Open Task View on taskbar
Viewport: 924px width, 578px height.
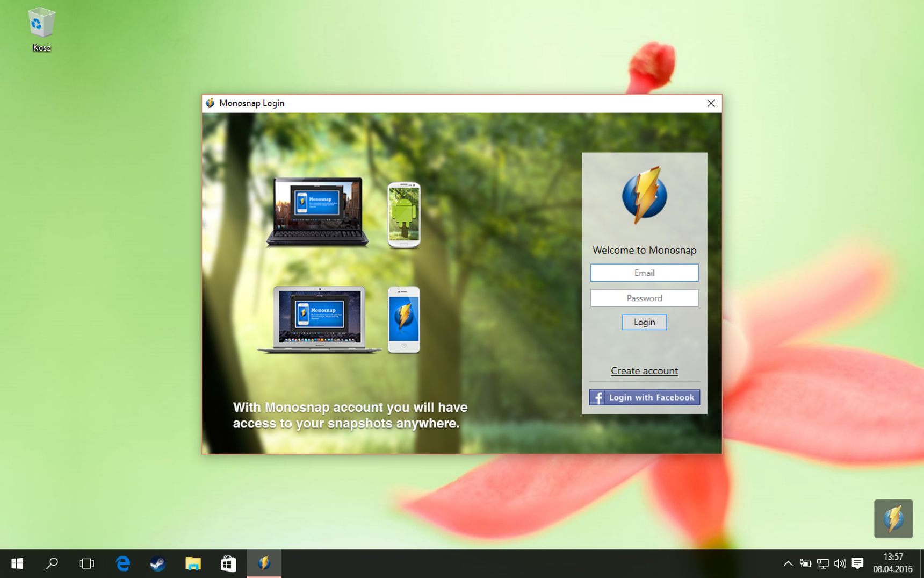86,563
